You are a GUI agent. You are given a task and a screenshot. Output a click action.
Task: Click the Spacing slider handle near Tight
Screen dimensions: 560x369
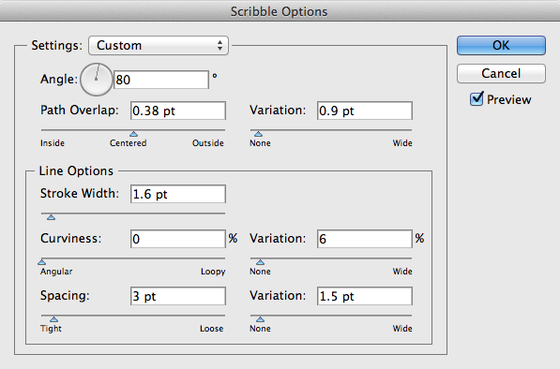point(54,319)
